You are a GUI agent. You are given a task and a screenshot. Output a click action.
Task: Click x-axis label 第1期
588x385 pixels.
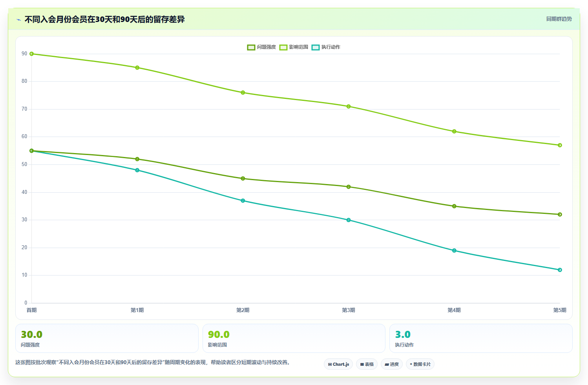[x=137, y=310]
